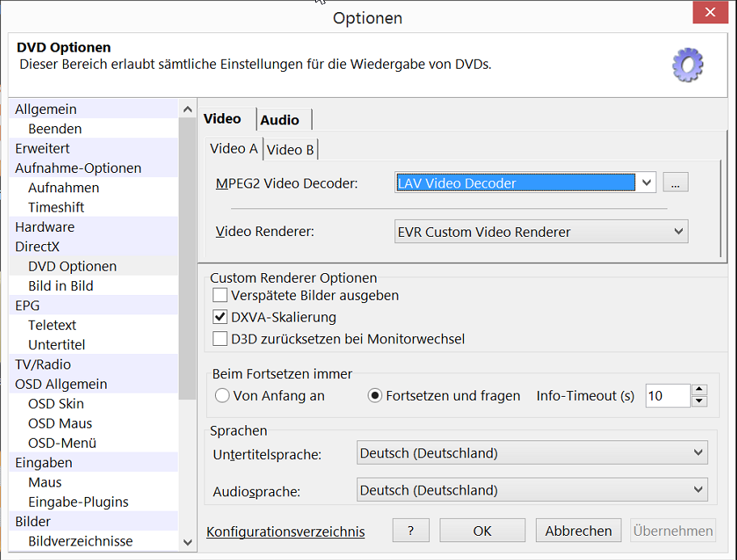Switch to the Audio tab
The image size is (737, 560).
[x=280, y=120]
